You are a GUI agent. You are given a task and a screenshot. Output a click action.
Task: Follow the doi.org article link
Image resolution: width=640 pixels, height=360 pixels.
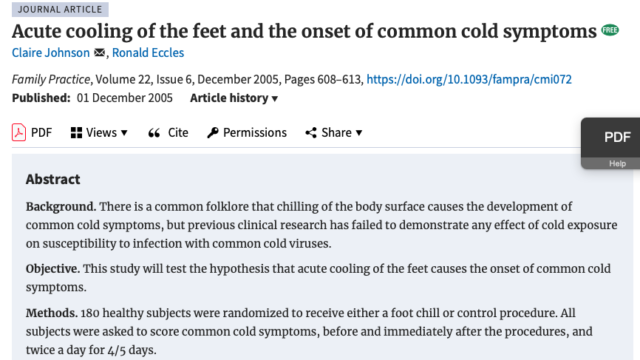(x=469, y=79)
